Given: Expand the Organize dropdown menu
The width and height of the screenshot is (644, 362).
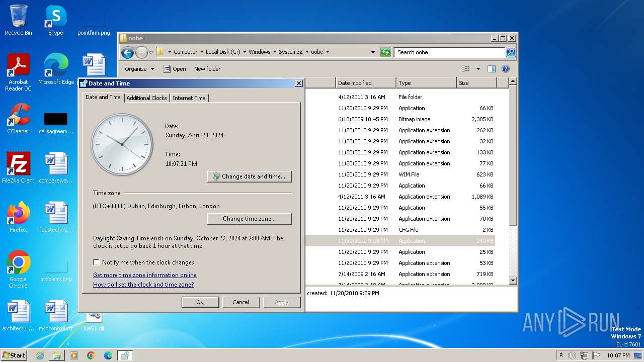Looking at the screenshot, I should (x=139, y=69).
